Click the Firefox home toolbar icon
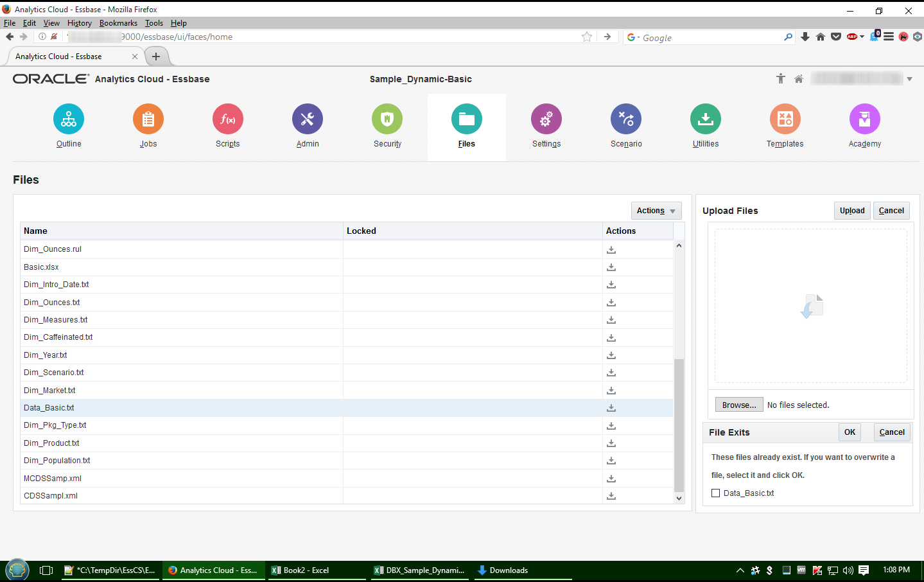The width and height of the screenshot is (924, 582). tap(821, 37)
